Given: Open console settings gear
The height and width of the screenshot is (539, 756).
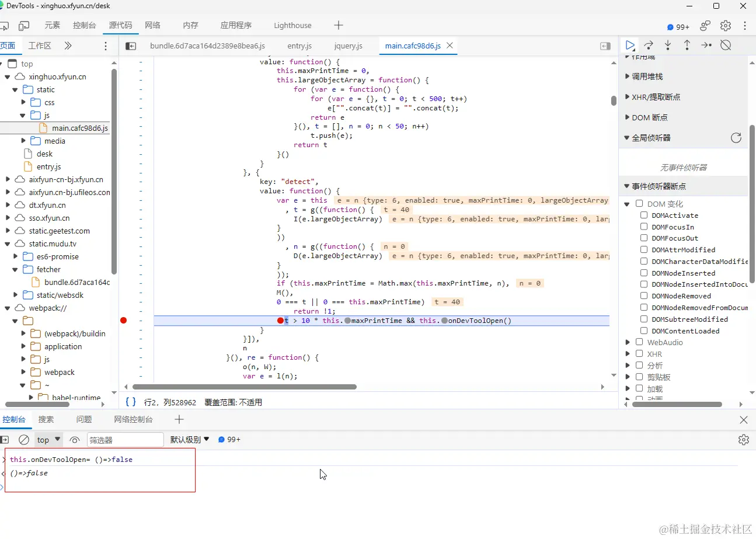Looking at the screenshot, I should 744,439.
